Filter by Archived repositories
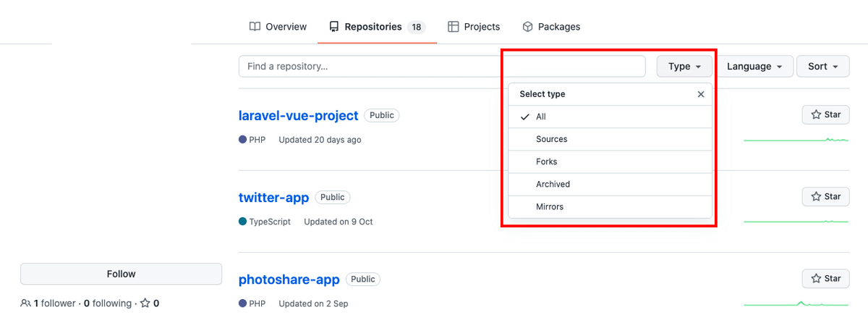 click(x=610, y=184)
